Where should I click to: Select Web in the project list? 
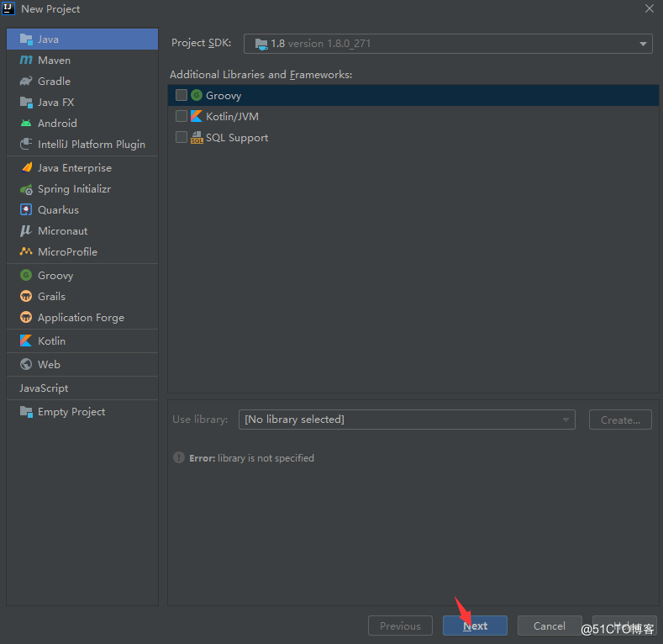click(x=82, y=364)
